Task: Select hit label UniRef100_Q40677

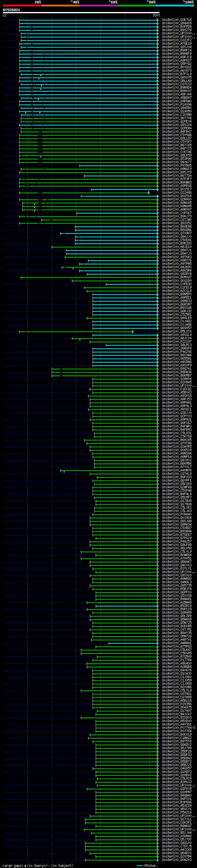Action: (177, 162)
